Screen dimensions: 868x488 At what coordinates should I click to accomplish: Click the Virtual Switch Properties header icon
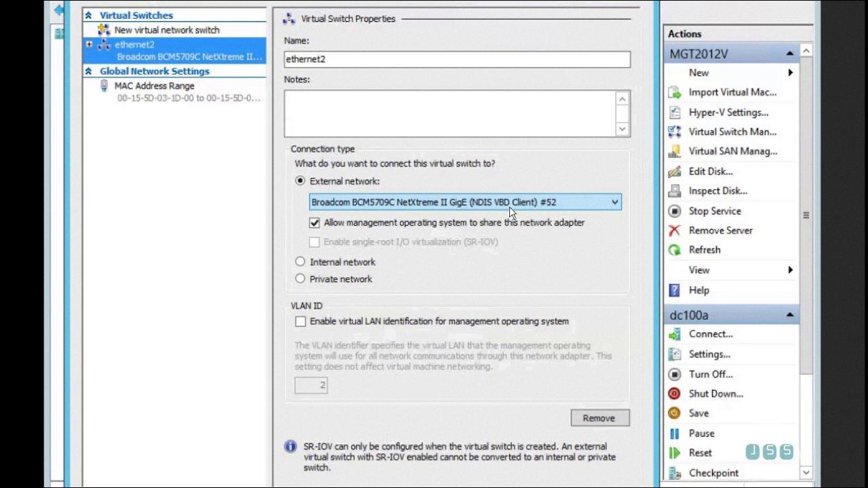pyautogui.click(x=290, y=19)
